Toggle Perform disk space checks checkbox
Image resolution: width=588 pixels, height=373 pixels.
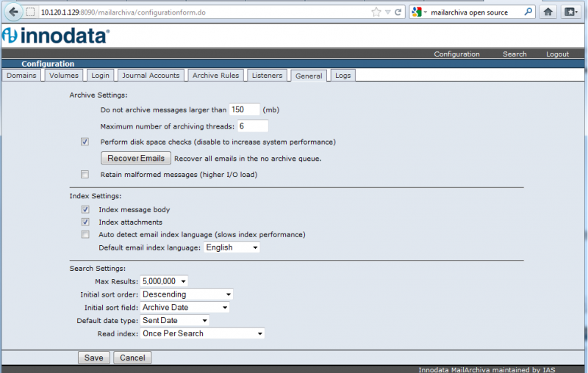click(85, 142)
